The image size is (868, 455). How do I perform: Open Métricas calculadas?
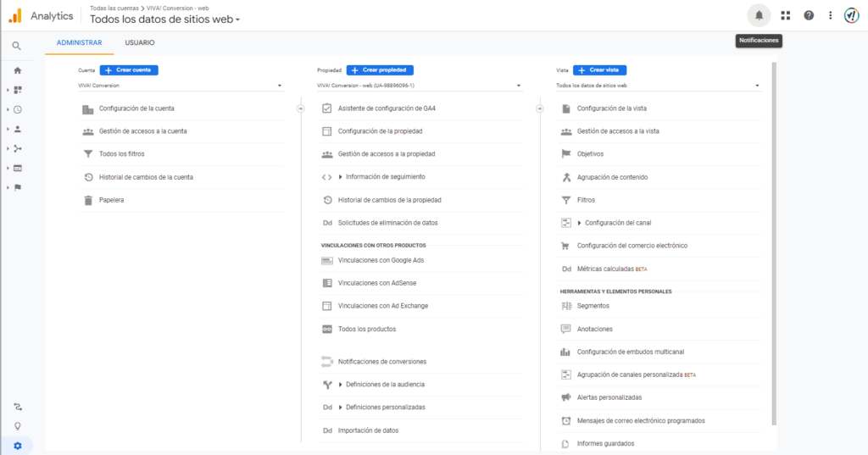(x=605, y=269)
